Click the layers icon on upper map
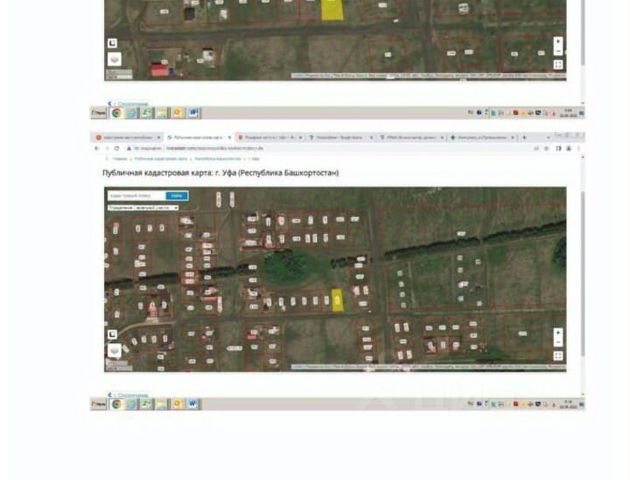Screen dimensions: 630x480 (x=115, y=59)
